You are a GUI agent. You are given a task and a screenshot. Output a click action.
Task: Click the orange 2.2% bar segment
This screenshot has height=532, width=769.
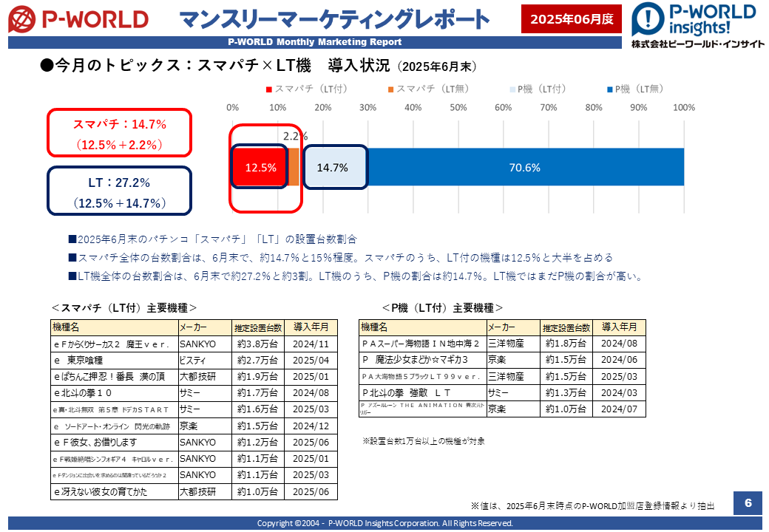point(294,167)
